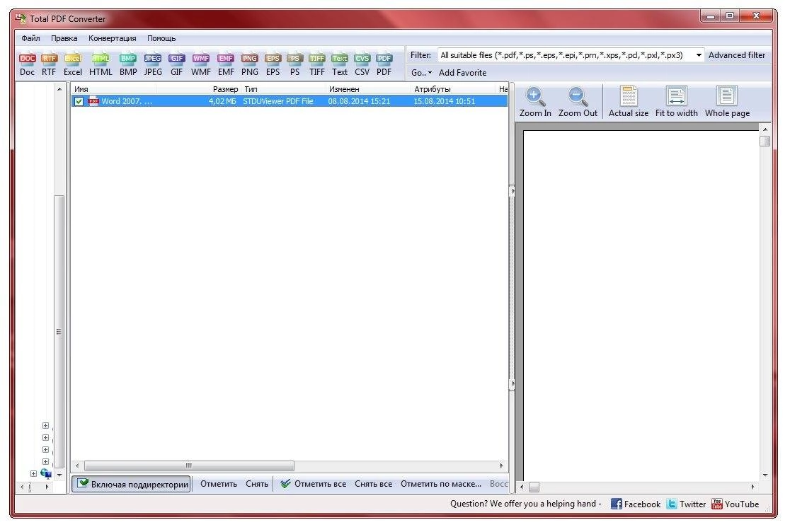The height and width of the screenshot is (532, 790).
Task: Click STDUViewer PDF File type cell
Action: click(x=278, y=101)
